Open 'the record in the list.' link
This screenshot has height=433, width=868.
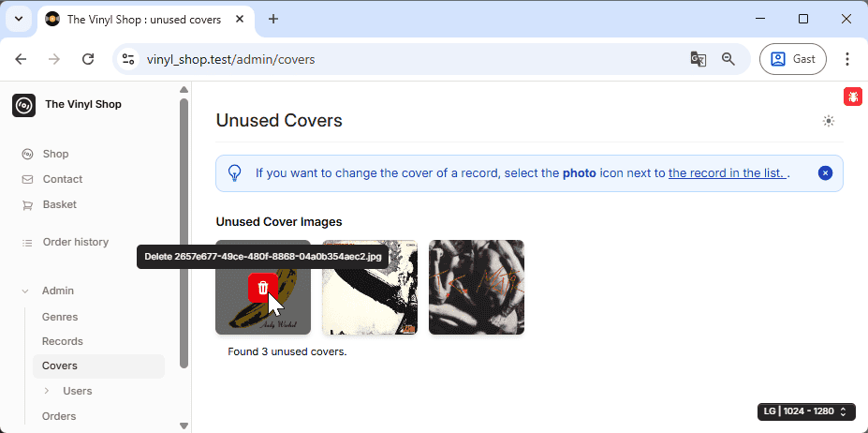(x=728, y=173)
